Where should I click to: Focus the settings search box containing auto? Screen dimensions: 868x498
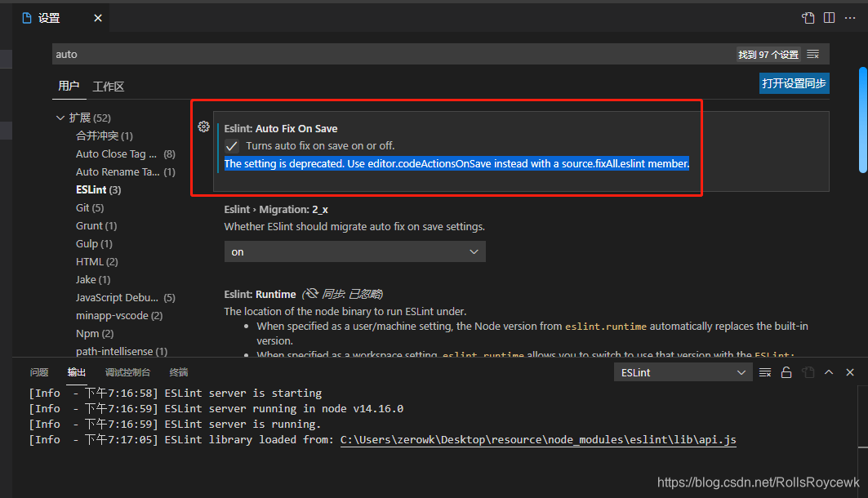(441, 54)
